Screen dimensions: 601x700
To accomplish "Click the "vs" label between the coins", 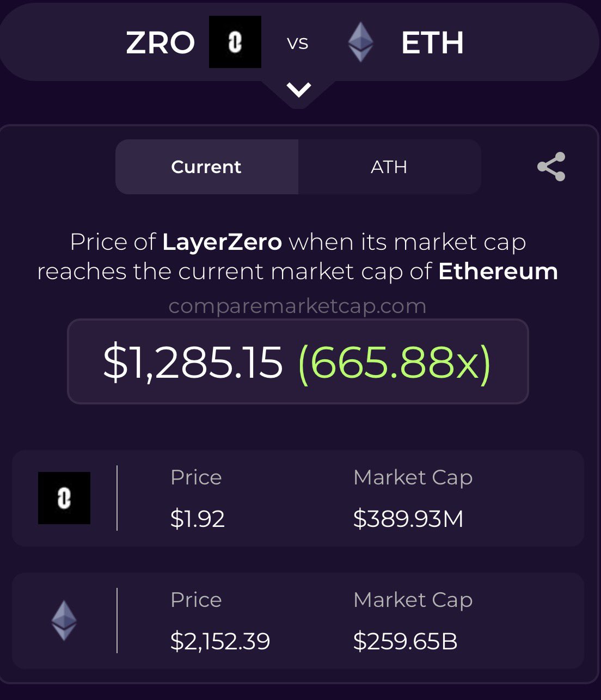I will coord(298,42).
